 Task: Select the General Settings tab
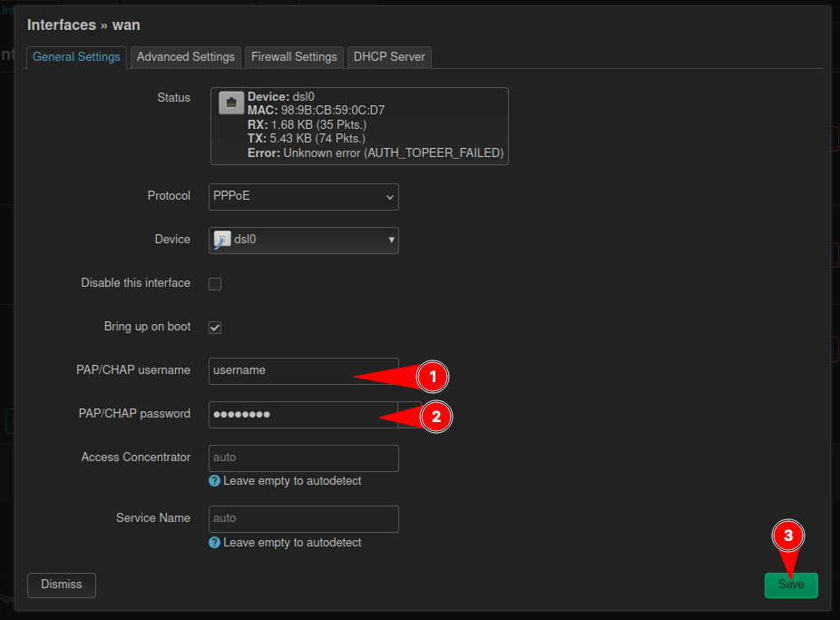pyautogui.click(x=76, y=57)
